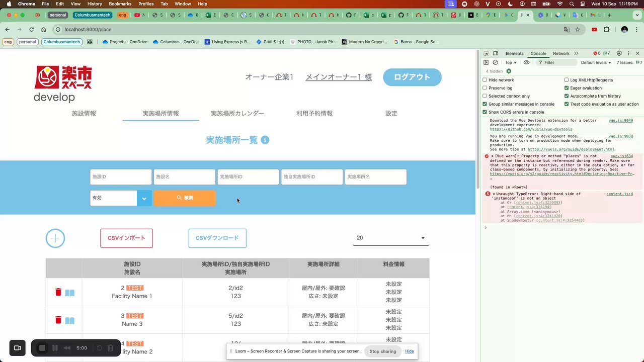This screenshot has height=362, width=644.
Task: Open DevTools settings gear
Action: [x=619, y=53]
